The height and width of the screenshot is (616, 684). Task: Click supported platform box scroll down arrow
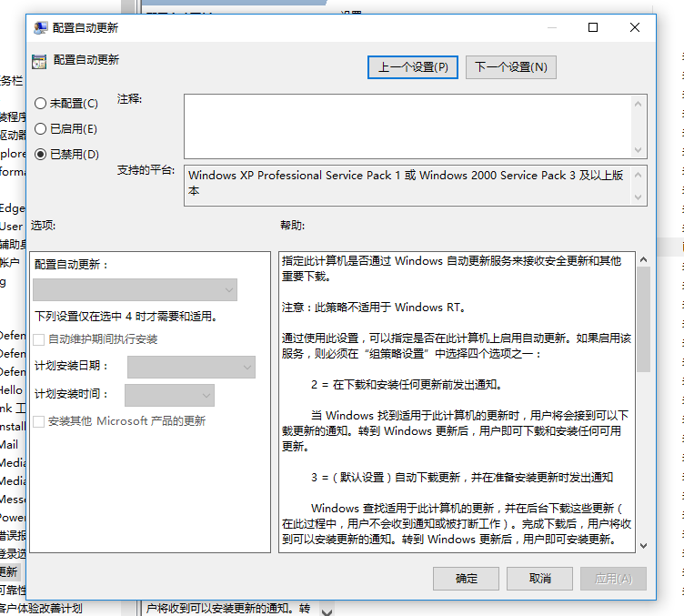(x=638, y=197)
